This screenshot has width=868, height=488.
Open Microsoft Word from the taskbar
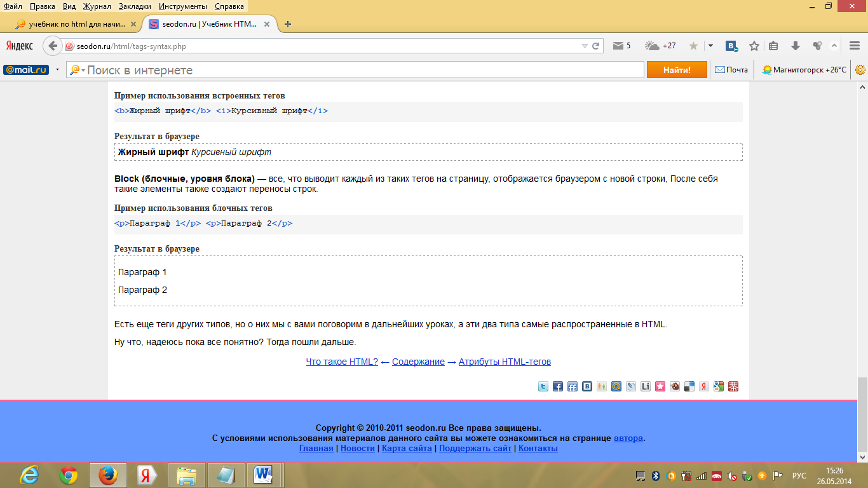[264, 475]
